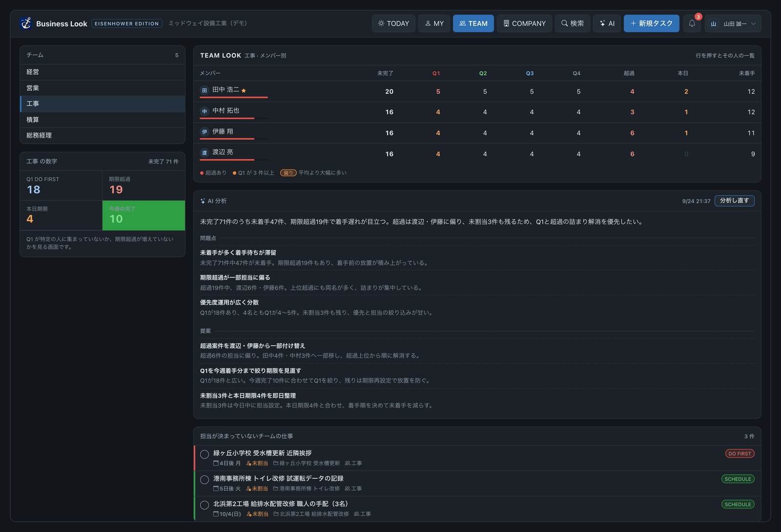Screen dimensions: 781x532
Task: Click the team icon on 緑ヶ丘小学校 task row
Action: coord(348,463)
